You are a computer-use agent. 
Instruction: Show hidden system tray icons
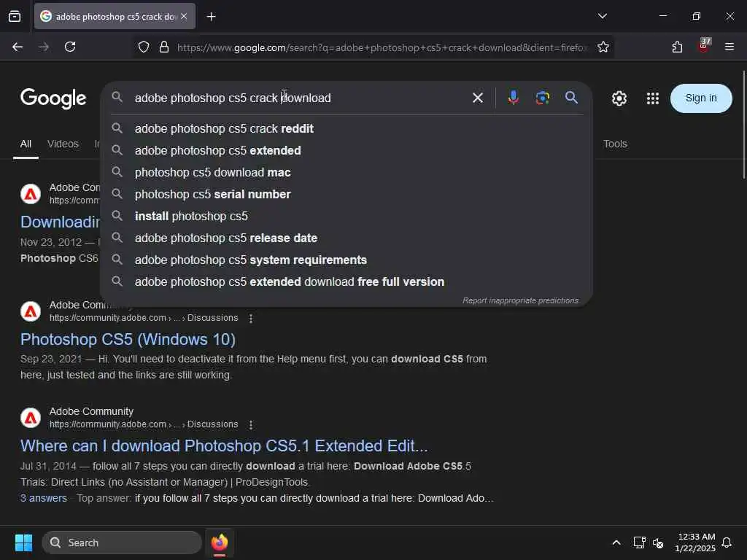point(616,542)
